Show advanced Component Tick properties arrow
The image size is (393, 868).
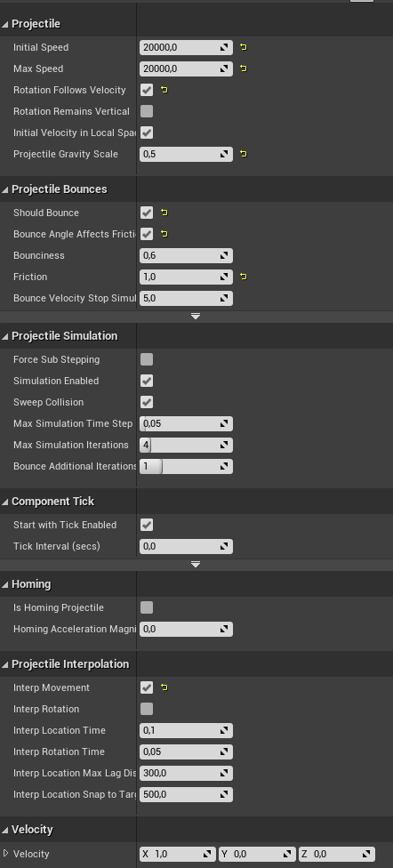pyautogui.click(x=196, y=564)
